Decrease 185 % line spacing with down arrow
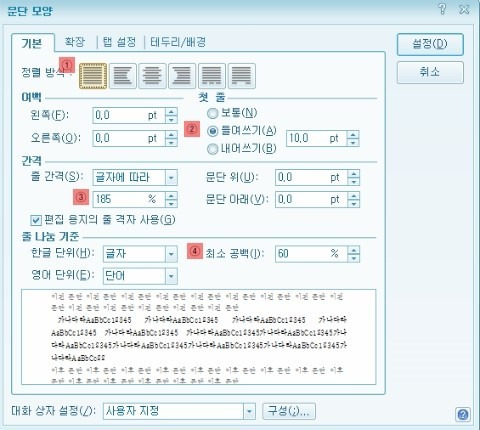This screenshot has height=430, width=480. [x=171, y=203]
